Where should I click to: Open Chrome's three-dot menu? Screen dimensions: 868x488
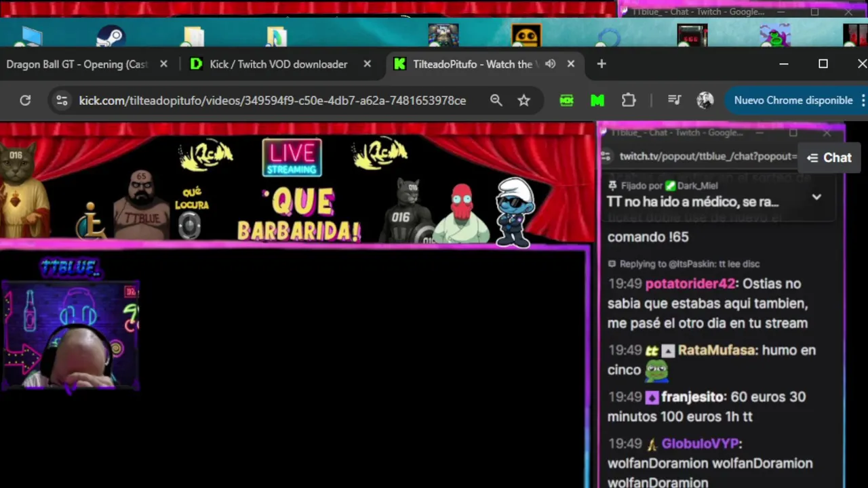[x=863, y=100]
